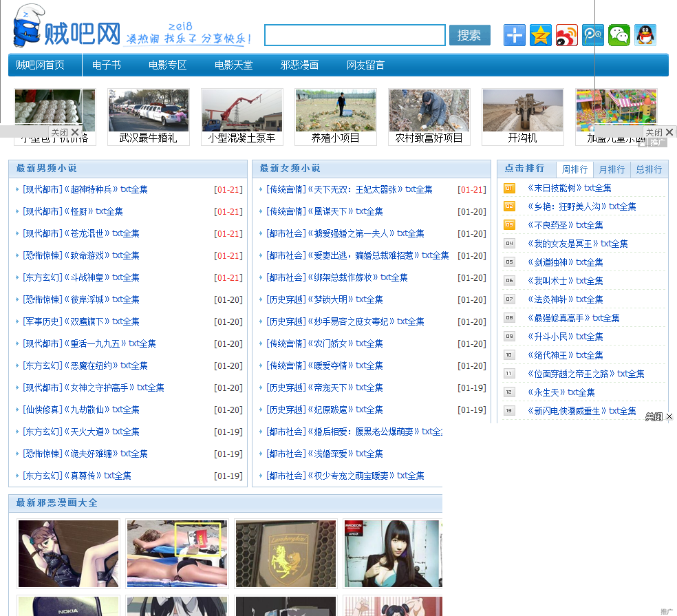Screen dimensions: 677x616
Task: Share via QQ penguin icon
Action: click(645, 35)
